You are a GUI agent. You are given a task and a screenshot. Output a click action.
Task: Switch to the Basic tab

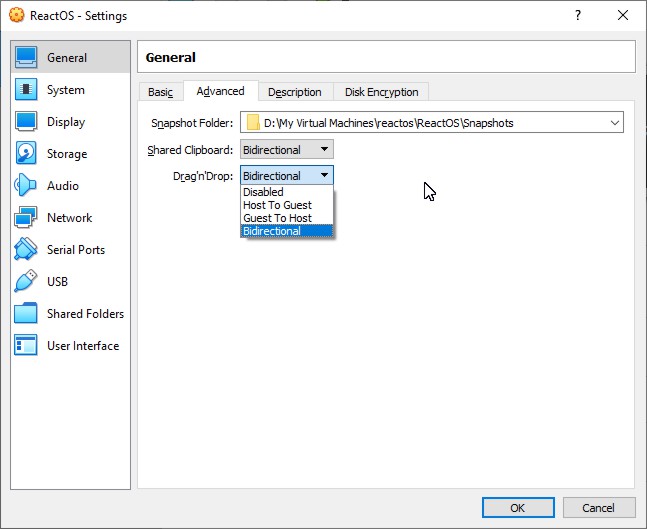click(161, 92)
